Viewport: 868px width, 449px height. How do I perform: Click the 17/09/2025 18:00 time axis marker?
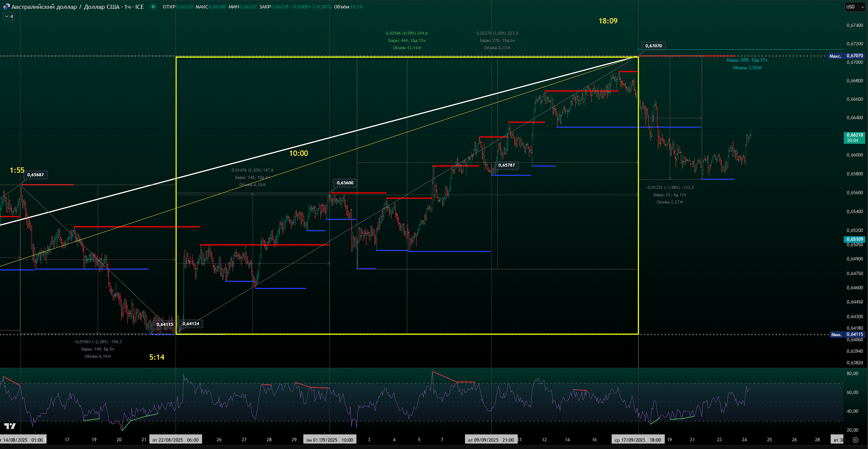click(x=638, y=440)
